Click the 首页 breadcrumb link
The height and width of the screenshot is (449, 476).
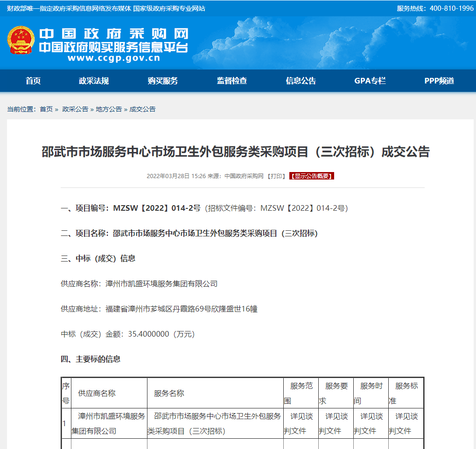pyautogui.click(x=46, y=109)
